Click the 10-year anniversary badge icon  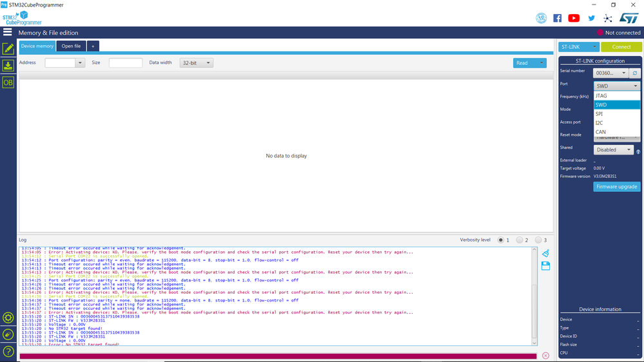click(542, 18)
